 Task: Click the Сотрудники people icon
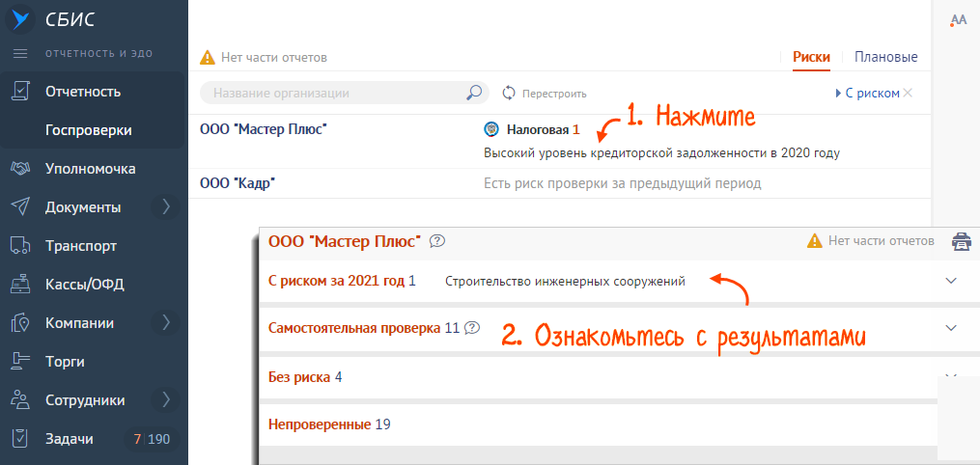20,400
